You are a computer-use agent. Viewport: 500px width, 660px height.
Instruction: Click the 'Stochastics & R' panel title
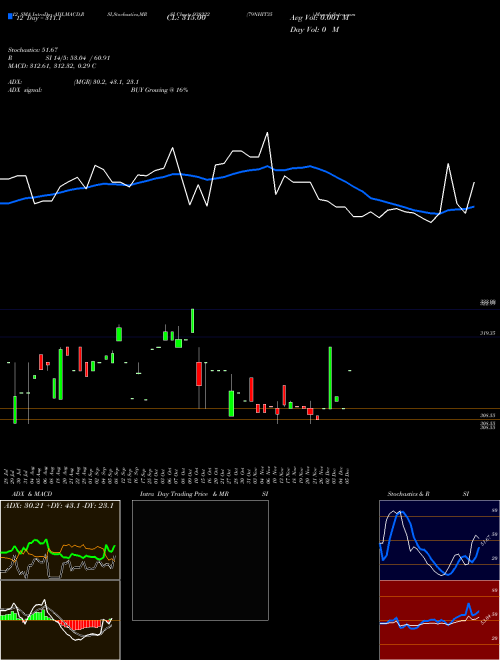pyautogui.click(x=408, y=494)
